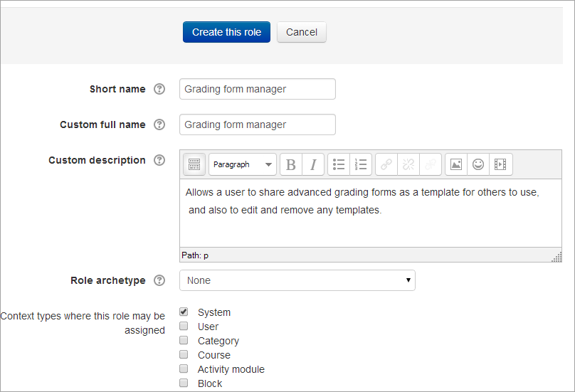Screen dimensions: 575x392
Task: Uncheck the System context checkbox
Action: (184, 312)
